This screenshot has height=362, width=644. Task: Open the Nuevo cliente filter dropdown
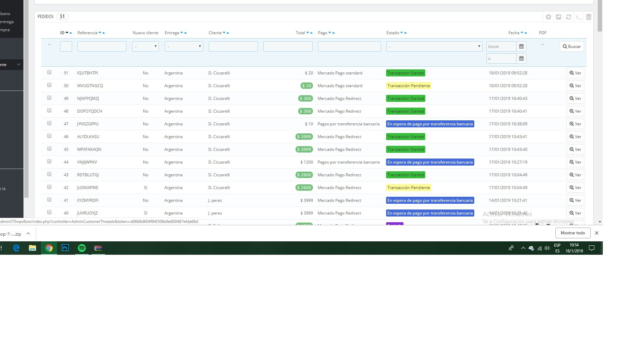pos(146,47)
